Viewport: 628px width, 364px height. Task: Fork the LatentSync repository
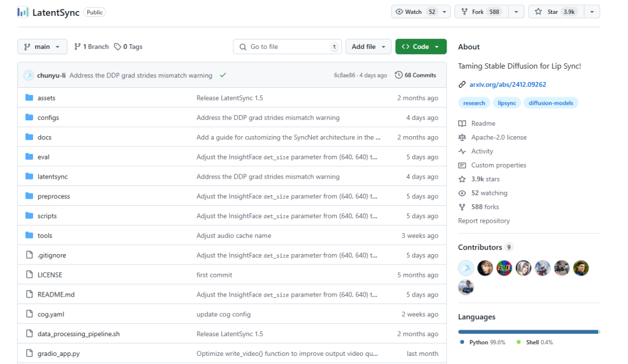click(x=481, y=12)
